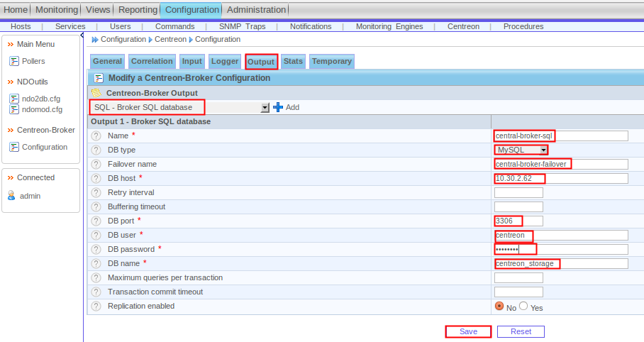The height and width of the screenshot is (342, 644).
Task: Click the Pollers sidebar icon
Action: click(x=14, y=61)
